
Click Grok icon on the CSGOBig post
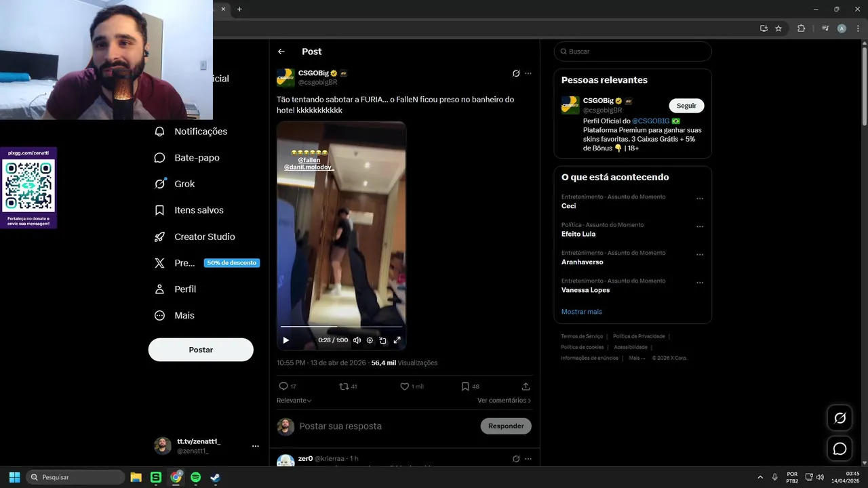point(516,73)
